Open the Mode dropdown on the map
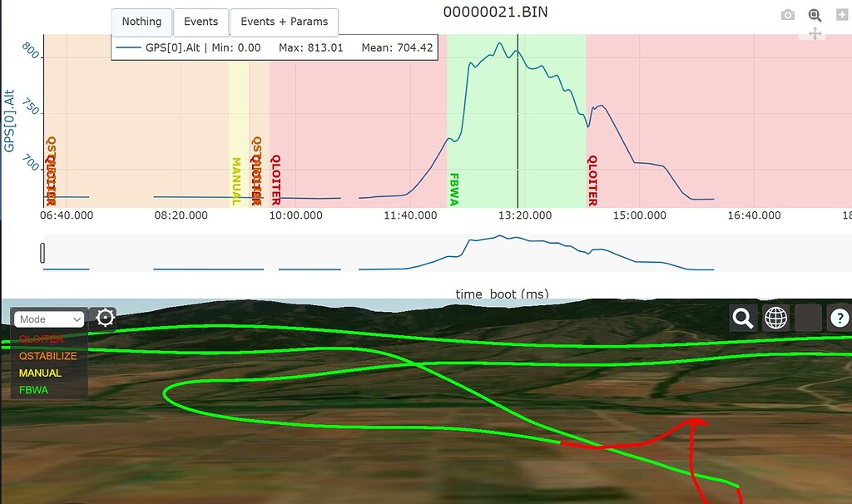 47,319
